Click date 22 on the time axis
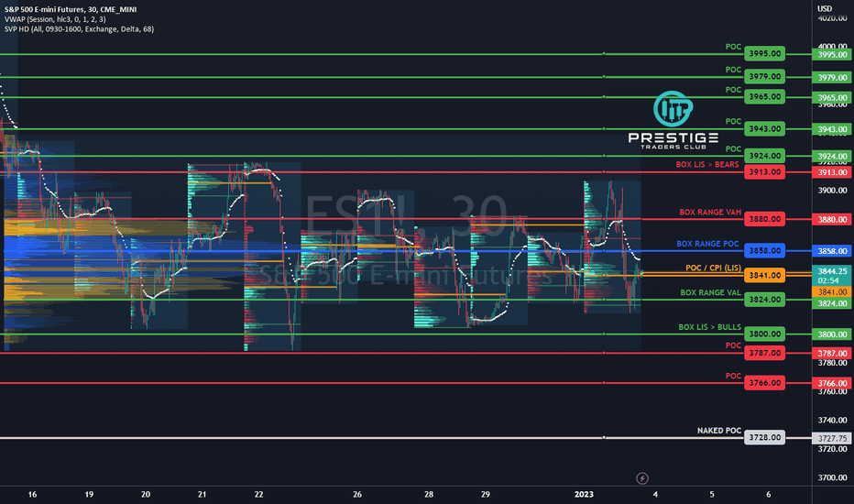Viewport: 854px width, 504px height. click(x=258, y=494)
